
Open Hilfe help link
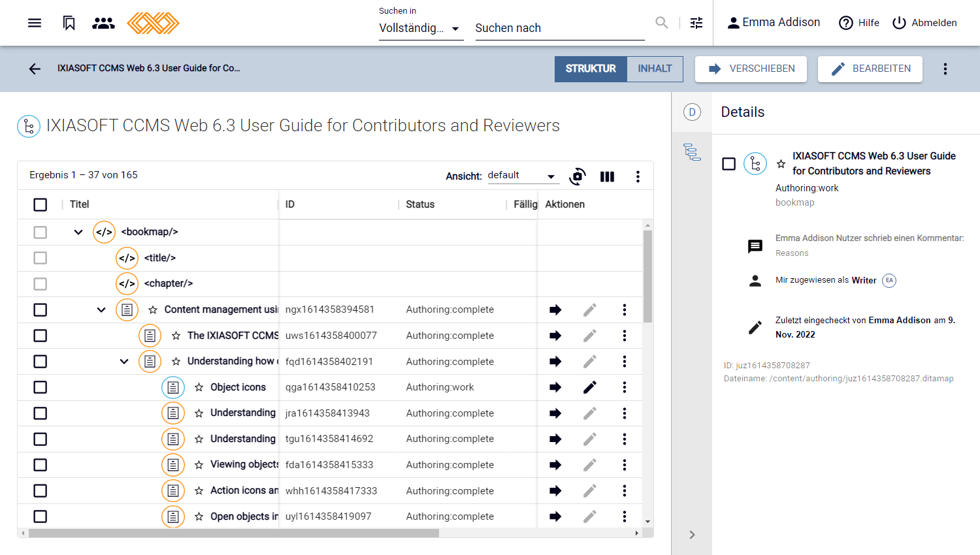859,23
